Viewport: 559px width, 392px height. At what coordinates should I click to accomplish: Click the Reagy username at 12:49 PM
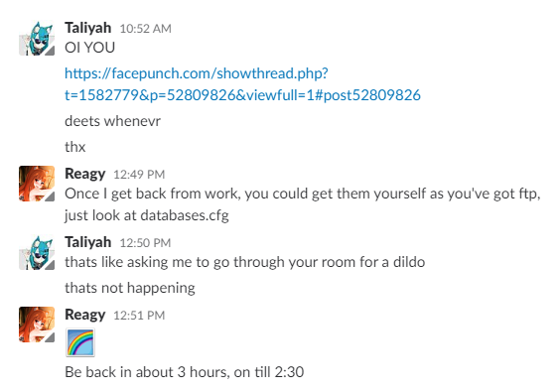[x=84, y=174]
